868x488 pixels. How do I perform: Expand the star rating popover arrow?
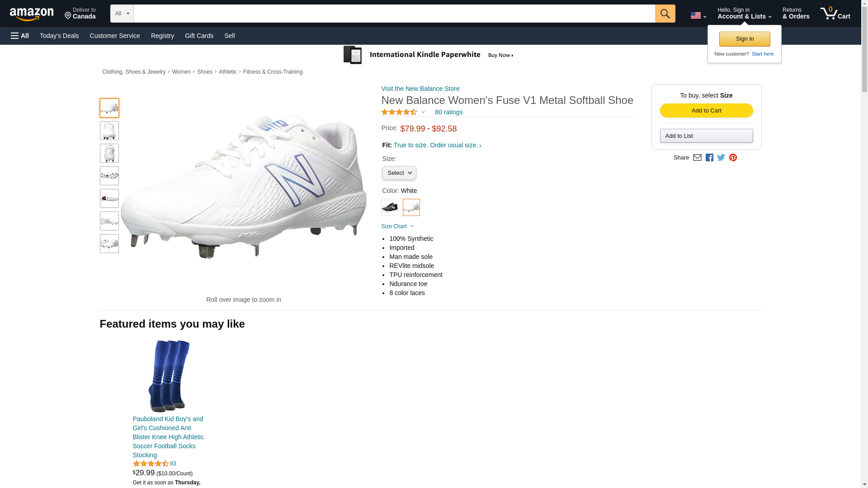[x=423, y=112]
